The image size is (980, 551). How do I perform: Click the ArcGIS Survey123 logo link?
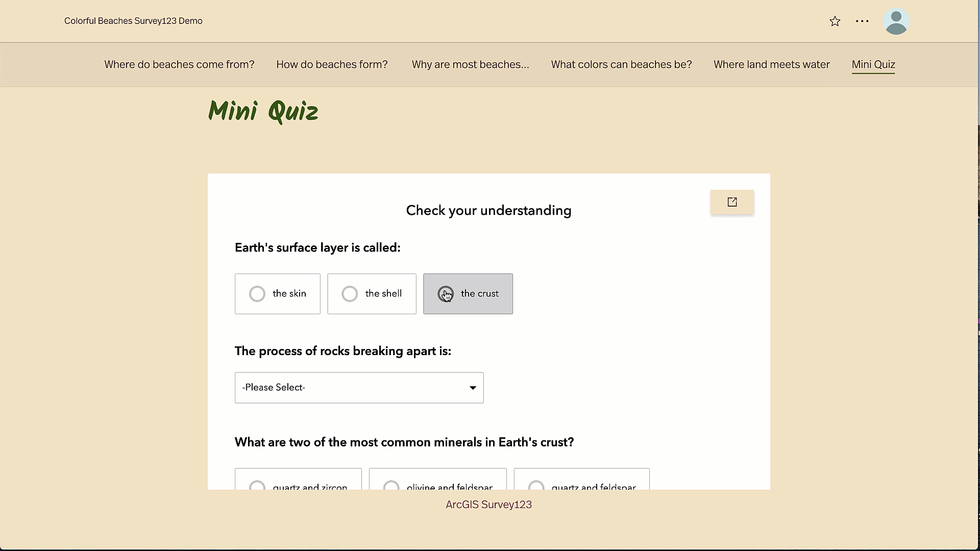pos(488,505)
